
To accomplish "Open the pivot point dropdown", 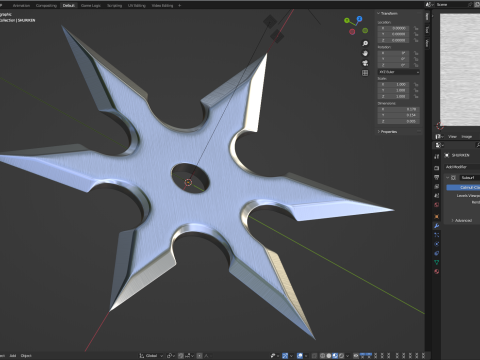I will tap(171, 356).
